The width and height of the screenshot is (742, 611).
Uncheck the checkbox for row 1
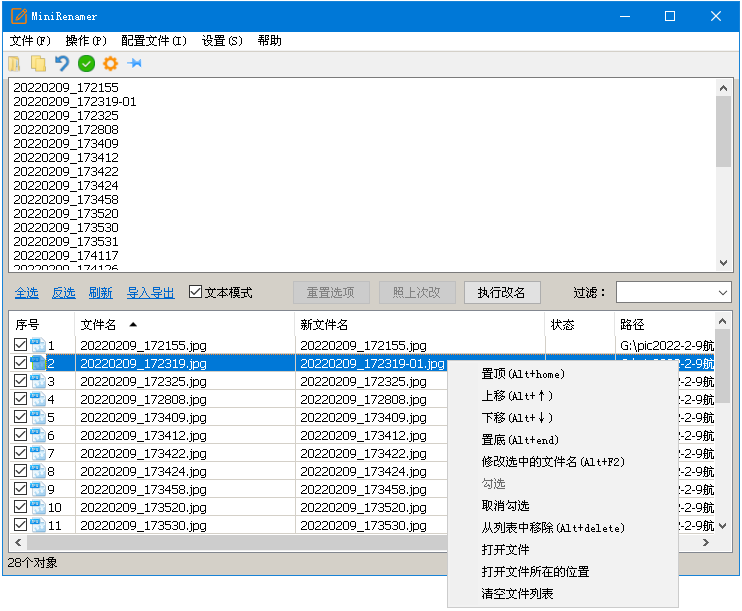[21, 345]
